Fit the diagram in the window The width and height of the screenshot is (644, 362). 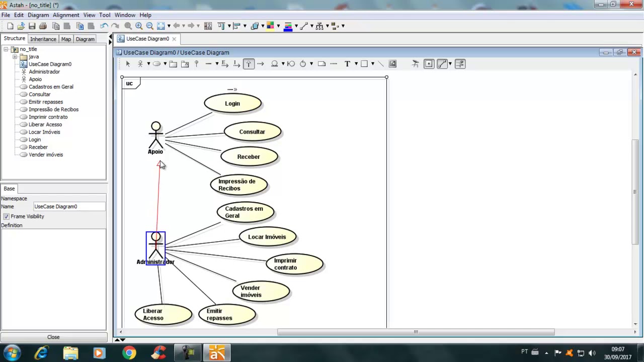pos(160,26)
